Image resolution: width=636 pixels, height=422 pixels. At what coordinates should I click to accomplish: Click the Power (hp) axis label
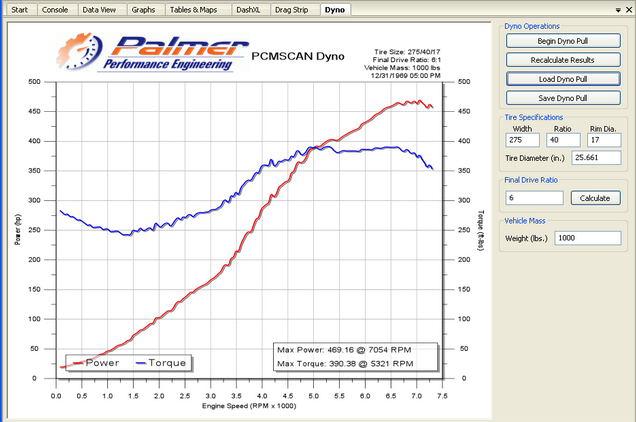[17, 230]
